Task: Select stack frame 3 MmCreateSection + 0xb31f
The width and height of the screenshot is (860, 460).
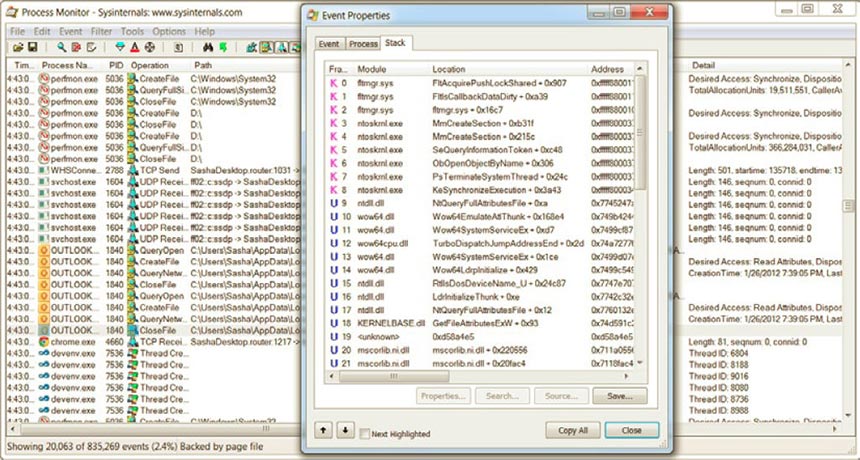Action: [x=480, y=123]
